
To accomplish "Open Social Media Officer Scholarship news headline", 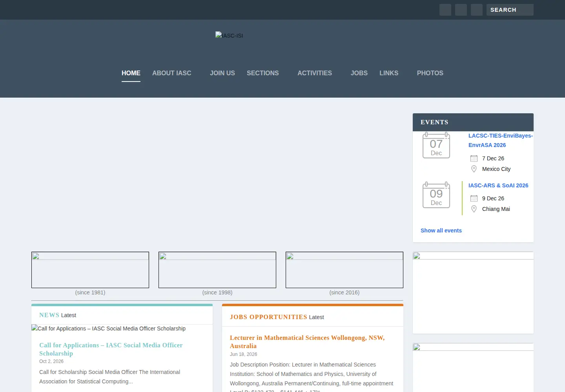I will point(111,349).
